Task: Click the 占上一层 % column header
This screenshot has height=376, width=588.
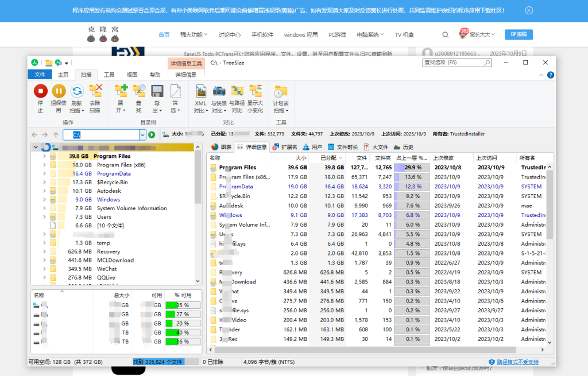Action: [x=412, y=158]
